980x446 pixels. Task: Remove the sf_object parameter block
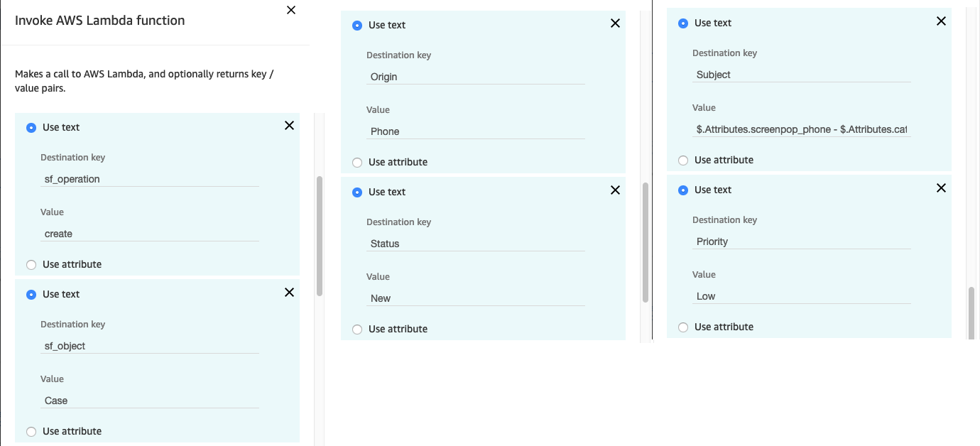(x=289, y=293)
